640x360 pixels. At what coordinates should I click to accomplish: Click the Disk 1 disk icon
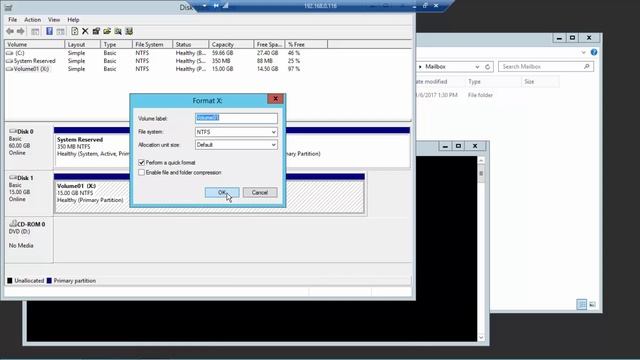[13, 178]
